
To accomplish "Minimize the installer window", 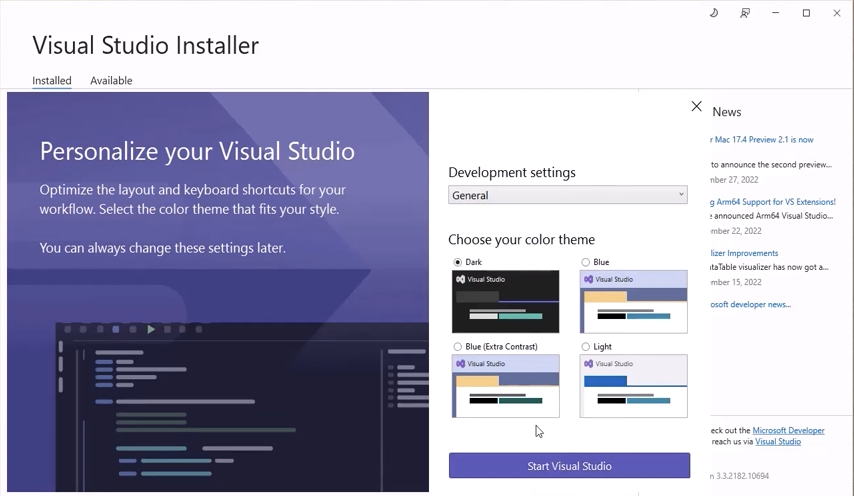I will (x=775, y=13).
